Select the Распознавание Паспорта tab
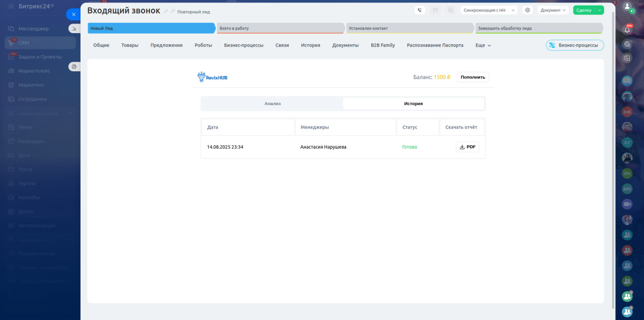Image resolution: width=644 pixels, height=320 pixels. point(435,45)
